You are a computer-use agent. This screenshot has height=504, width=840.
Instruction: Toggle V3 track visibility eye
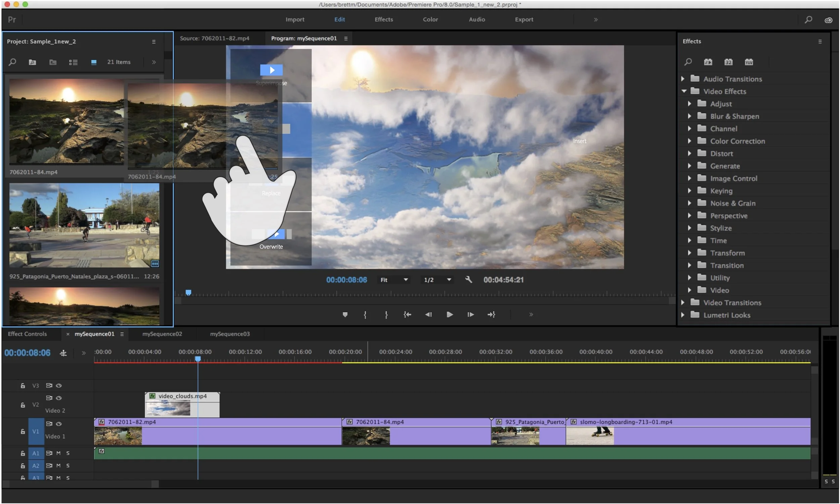[x=58, y=385]
